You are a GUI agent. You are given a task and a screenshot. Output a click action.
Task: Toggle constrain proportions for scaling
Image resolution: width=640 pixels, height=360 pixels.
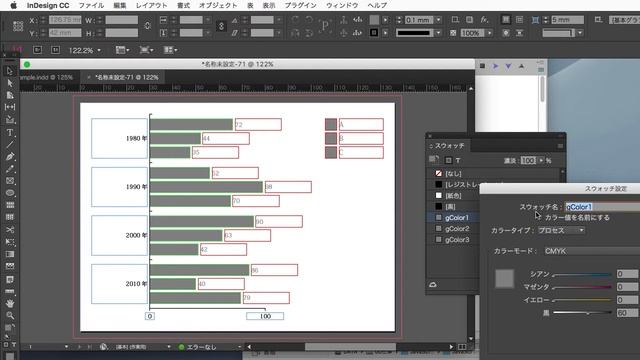221,26
